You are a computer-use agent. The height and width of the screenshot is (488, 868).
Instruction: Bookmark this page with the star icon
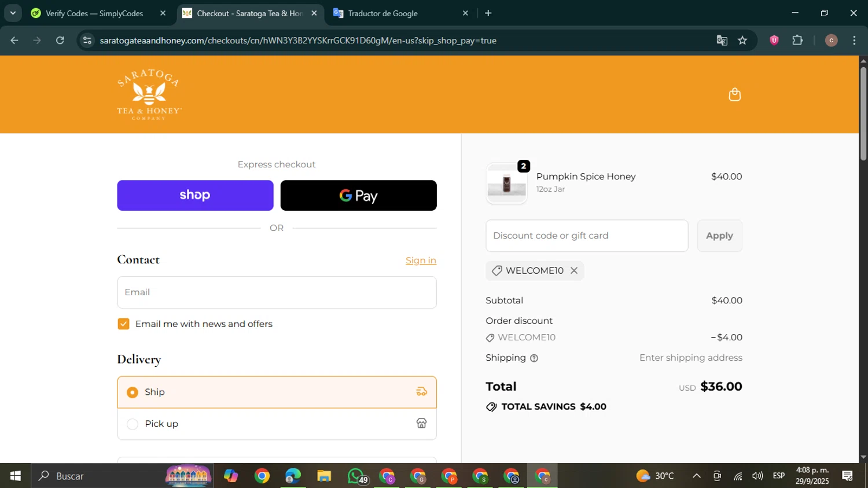[742, 41]
